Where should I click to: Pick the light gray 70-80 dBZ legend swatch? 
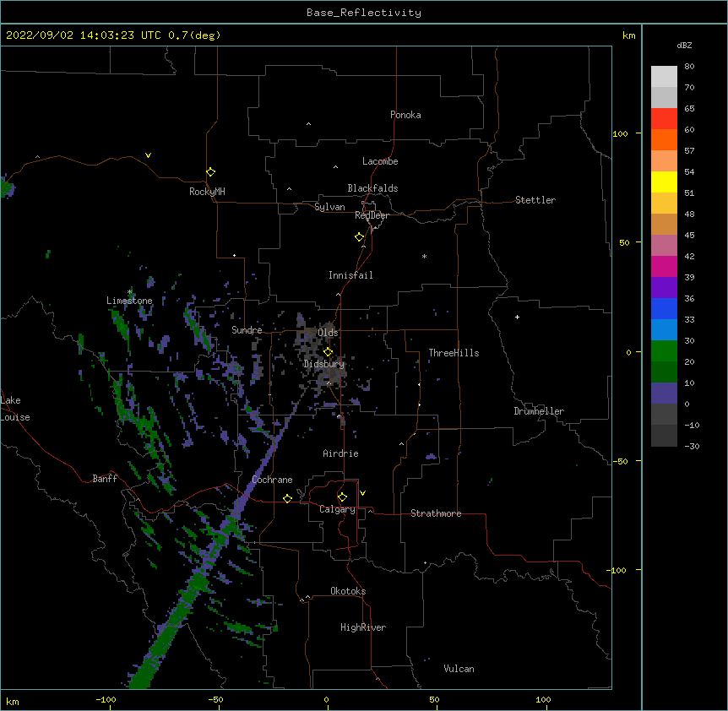(x=664, y=76)
